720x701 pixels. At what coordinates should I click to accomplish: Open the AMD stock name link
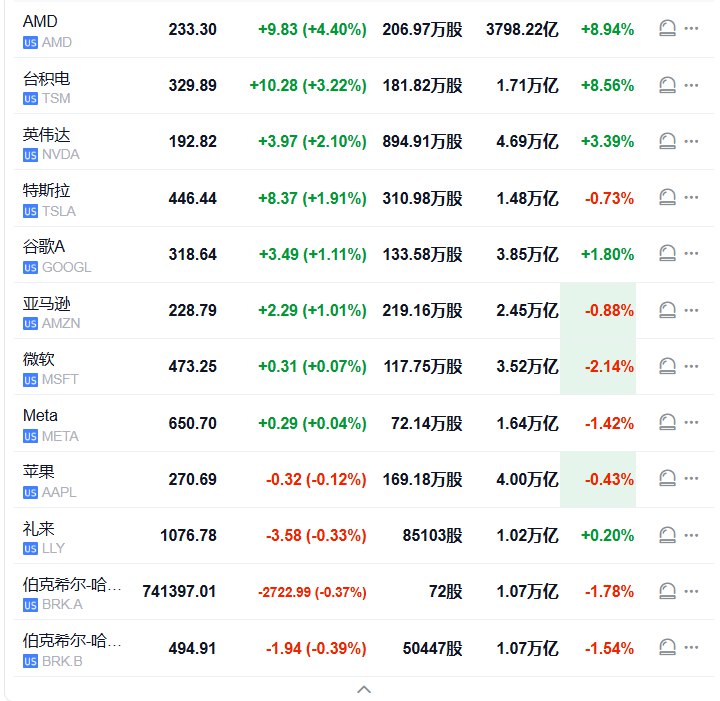coord(40,21)
